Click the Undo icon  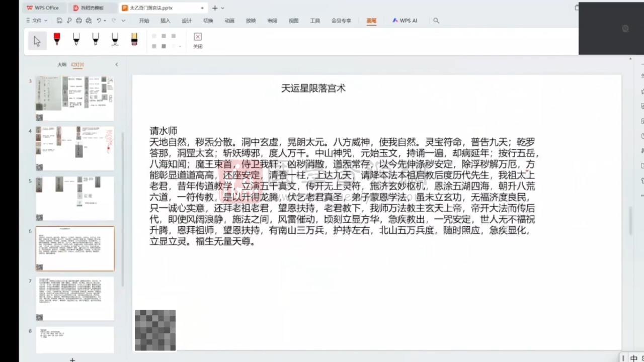98,20
